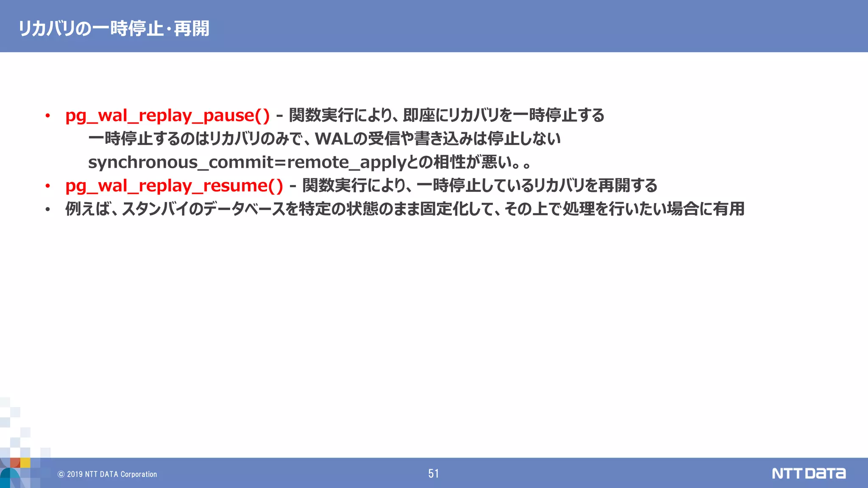Click the slide title リカバリの一時停止・再開
This screenshot has height=488, width=868.
(114, 28)
